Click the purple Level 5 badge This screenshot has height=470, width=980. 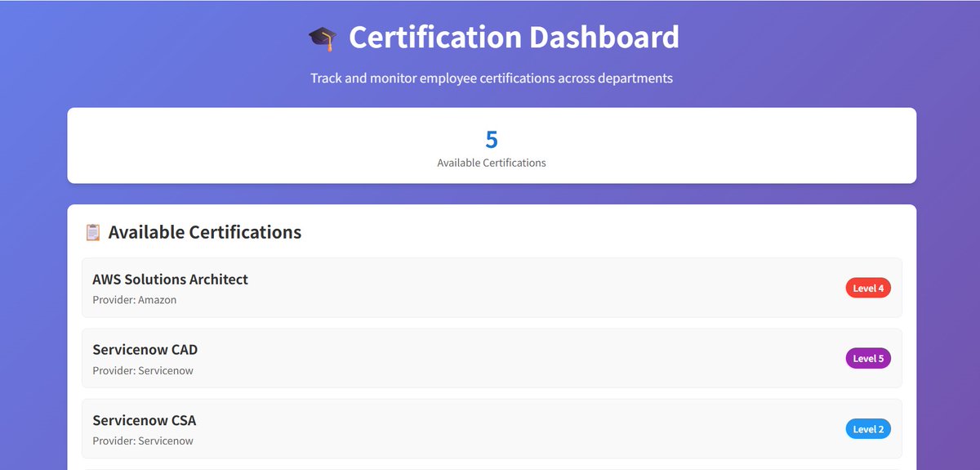pyautogui.click(x=868, y=358)
